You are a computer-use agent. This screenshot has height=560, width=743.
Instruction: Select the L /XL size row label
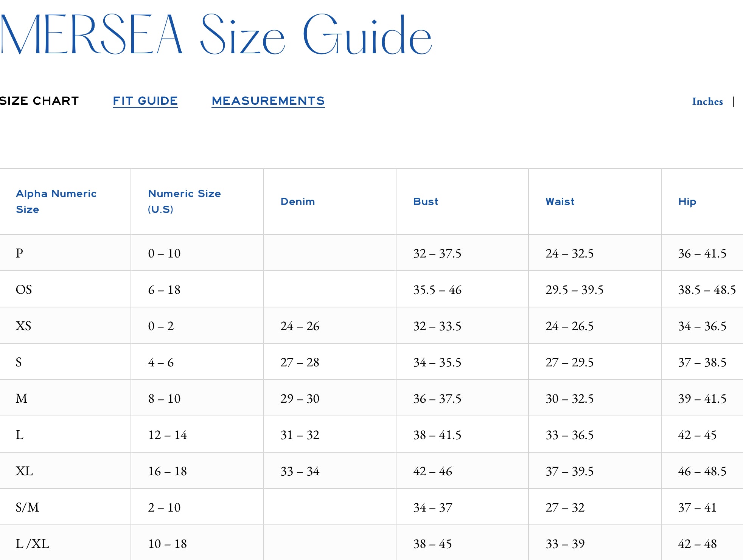[33, 544]
